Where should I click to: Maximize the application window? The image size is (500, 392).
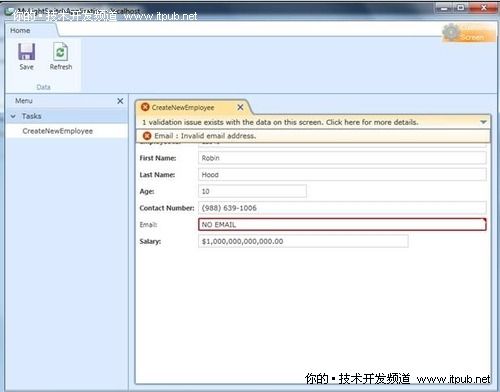coord(461,8)
